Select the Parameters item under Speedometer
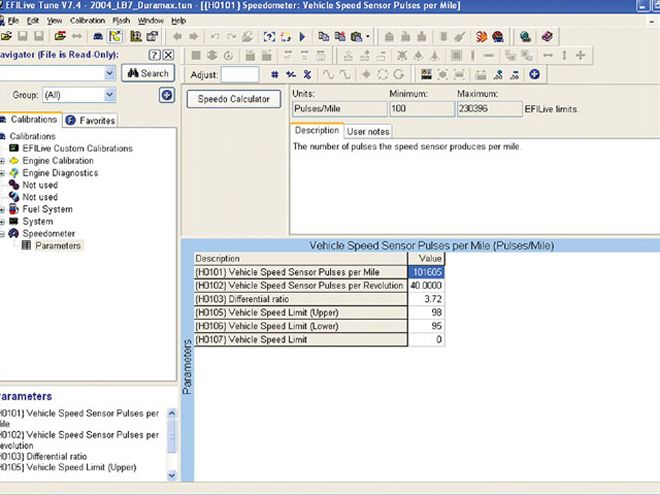 click(58, 246)
